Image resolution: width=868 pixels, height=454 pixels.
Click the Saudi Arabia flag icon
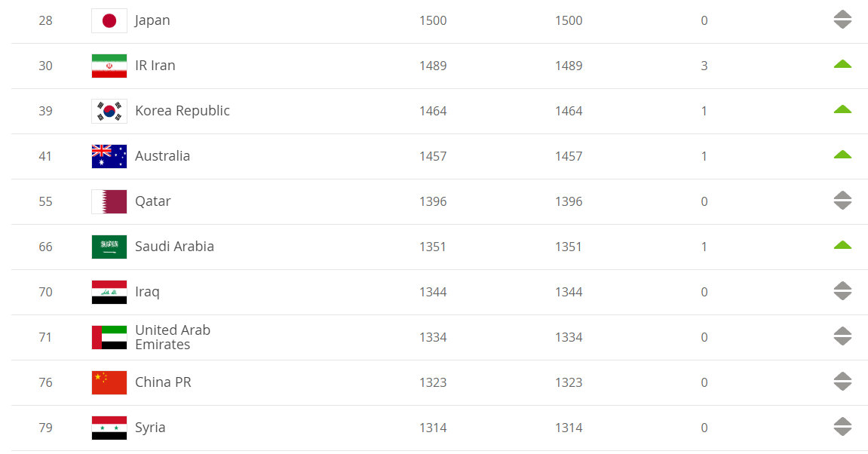[x=109, y=247]
